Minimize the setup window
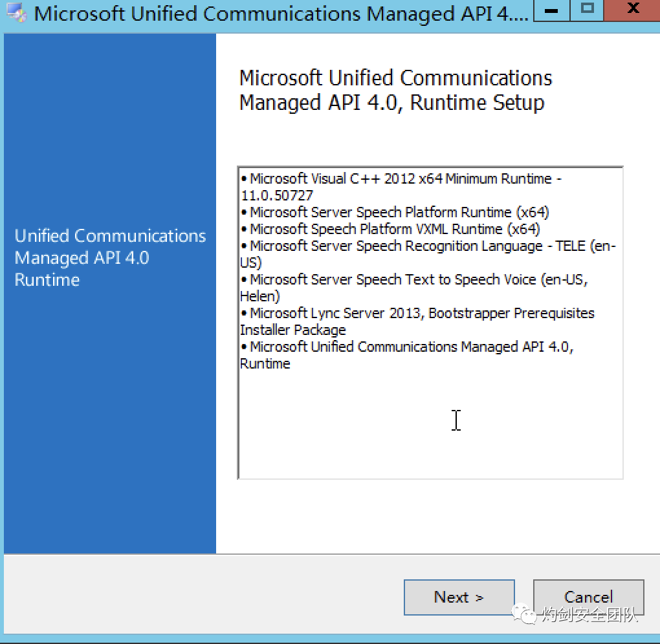 [x=551, y=10]
